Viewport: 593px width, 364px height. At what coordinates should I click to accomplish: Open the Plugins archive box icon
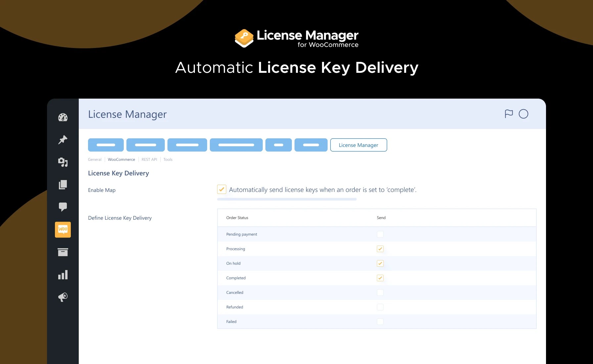(63, 252)
